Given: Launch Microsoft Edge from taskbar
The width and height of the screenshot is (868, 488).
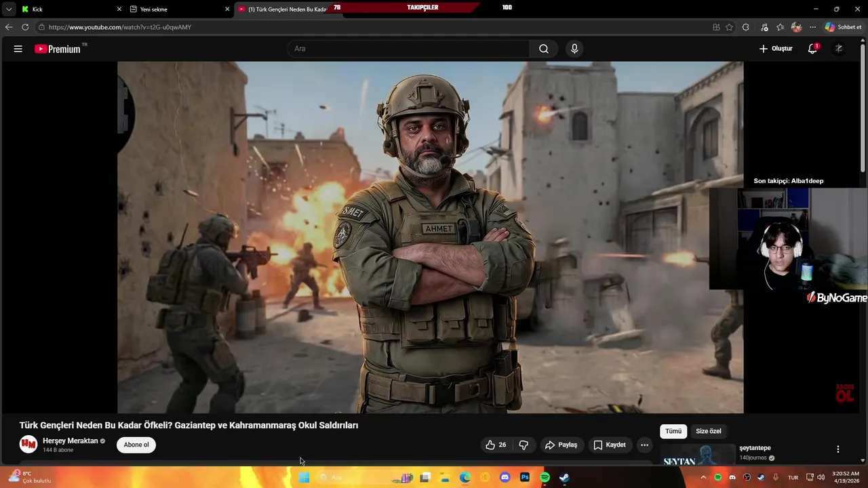Looking at the screenshot, I should coord(465,477).
